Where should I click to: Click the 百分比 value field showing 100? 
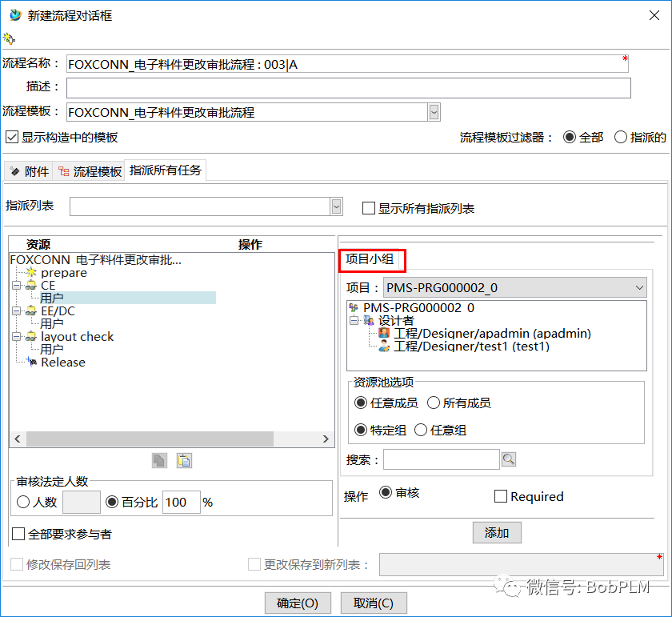coord(182,502)
